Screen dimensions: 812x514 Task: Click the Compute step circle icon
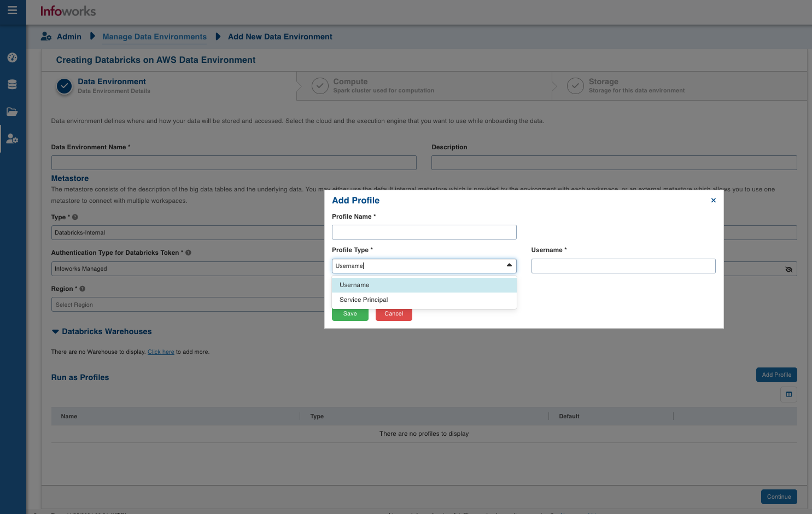320,86
